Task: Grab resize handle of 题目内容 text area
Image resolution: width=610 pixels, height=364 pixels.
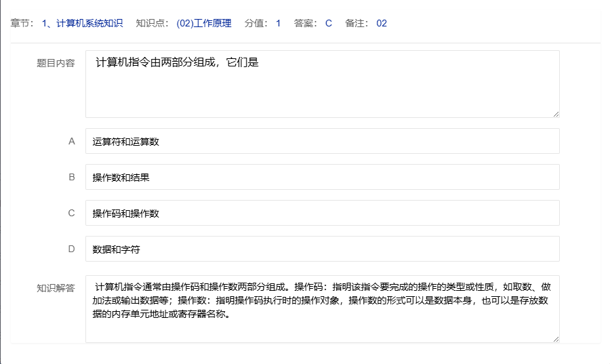Action: tap(556, 114)
